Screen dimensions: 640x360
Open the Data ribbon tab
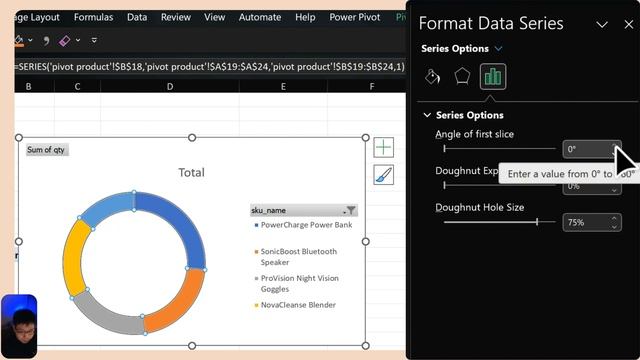(137, 17)
